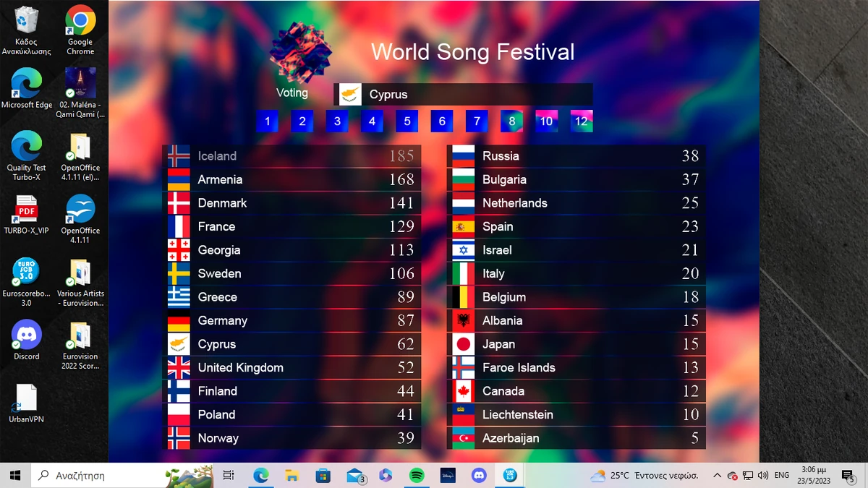Click the Αναζήτηση search box
The image size is (868, 488).
coord(109,476)
